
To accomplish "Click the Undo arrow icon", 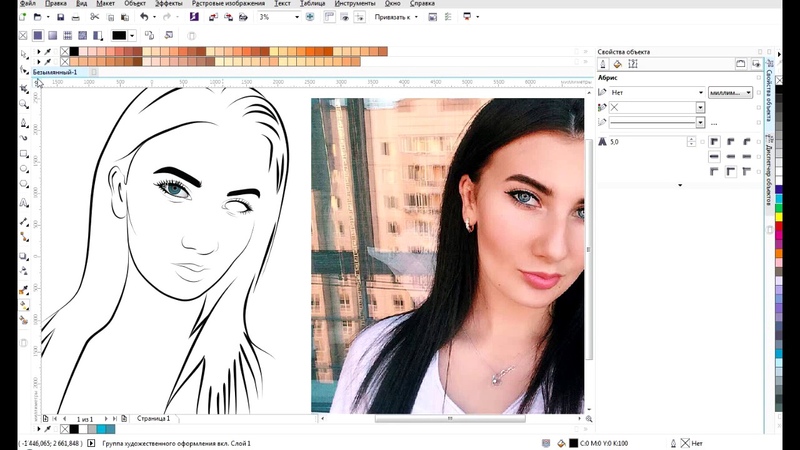I will [144, 17].
